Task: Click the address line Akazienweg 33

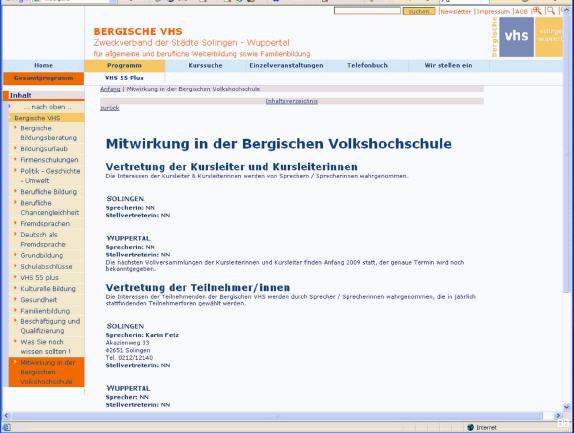Action: coord(127,343)
